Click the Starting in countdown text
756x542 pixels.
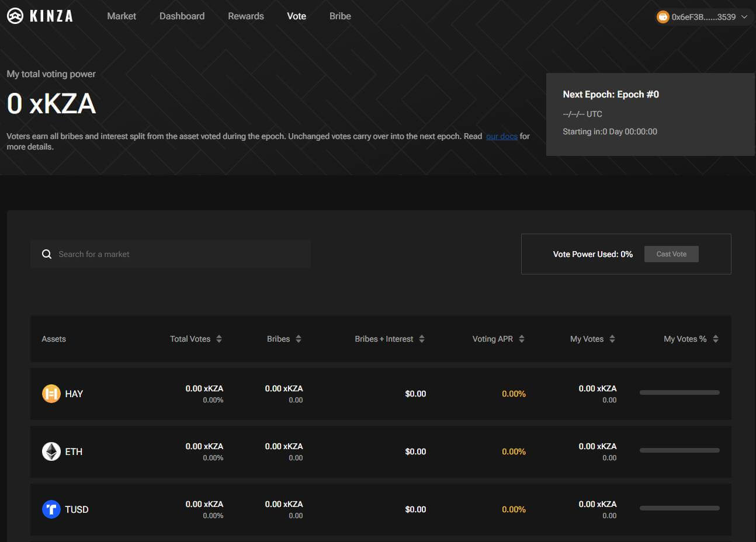click(x=610, y=131)
